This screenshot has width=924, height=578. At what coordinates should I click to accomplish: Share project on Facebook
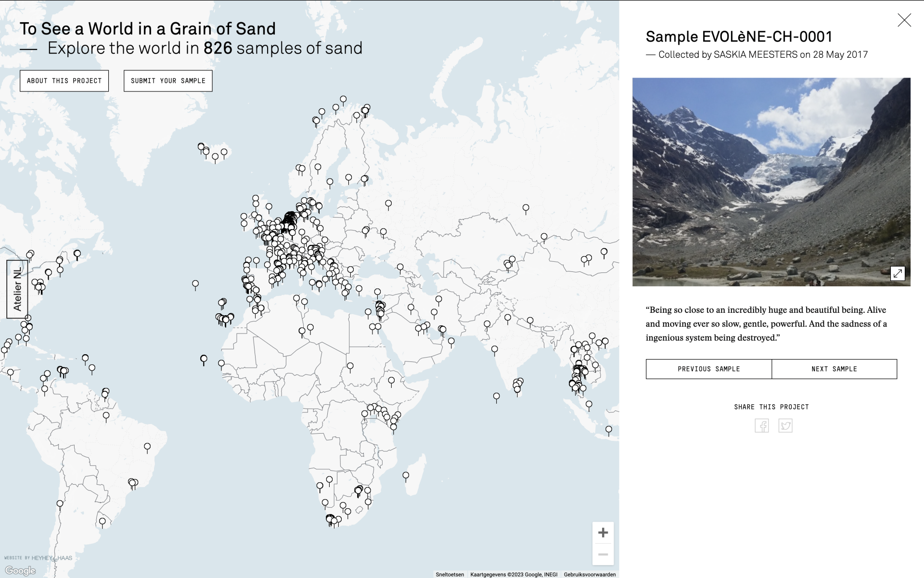pos(761,426)
